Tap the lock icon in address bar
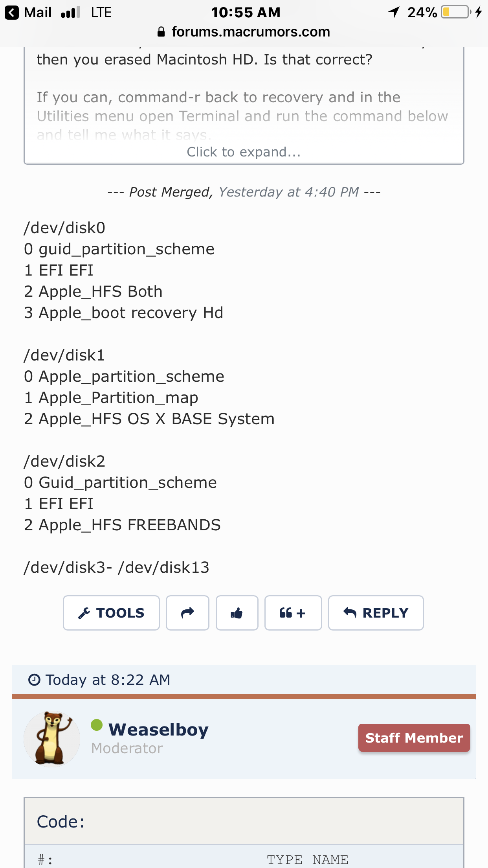 pyautogui.click(x=161, y=32)
